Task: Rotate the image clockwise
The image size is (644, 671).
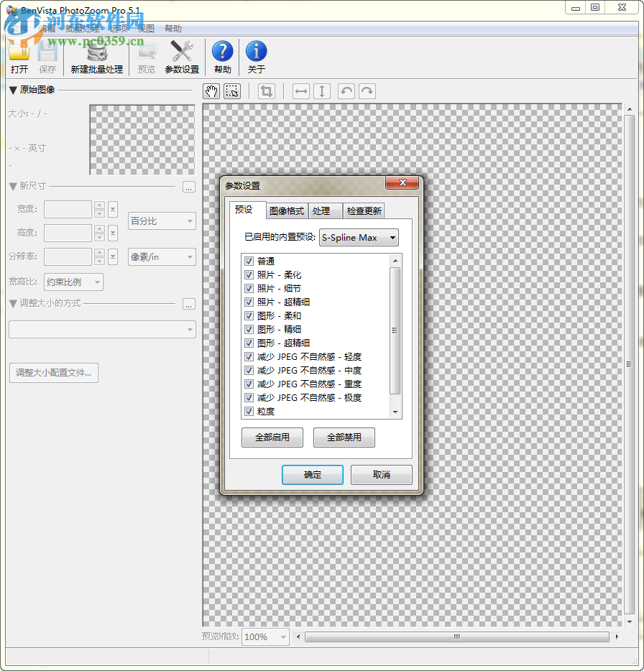Action: (367, 91)
